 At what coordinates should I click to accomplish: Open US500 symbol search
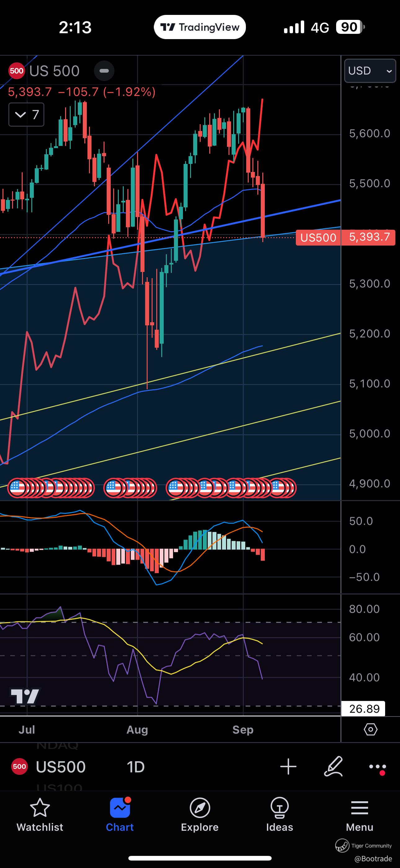[60, 767]
